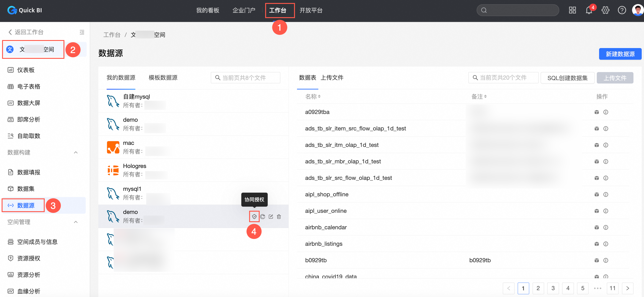This screenshot has width=644, height=297.
Task: Create dataset from ads_tb_slr_mbr_olap_1d_test
Action: click(597, 162)
